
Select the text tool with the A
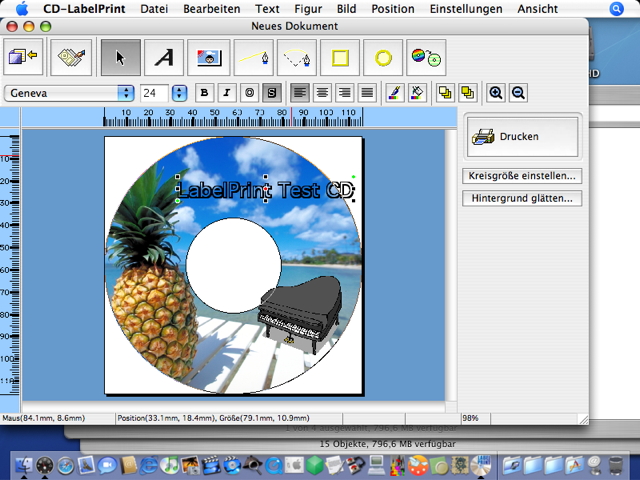[x=164, y=58]
